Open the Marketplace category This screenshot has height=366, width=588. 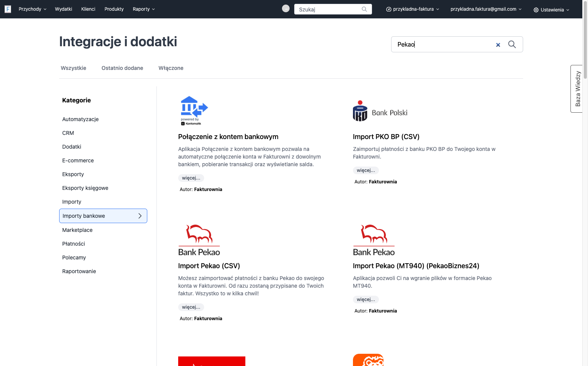[x=77, y=230]
